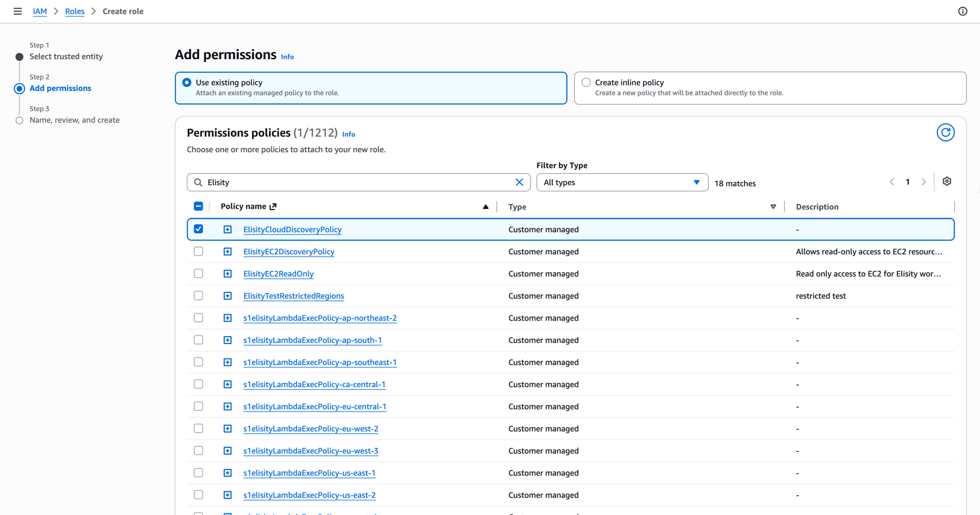
Task: Sort by Type column arrow
Action: tap(773, 207)
